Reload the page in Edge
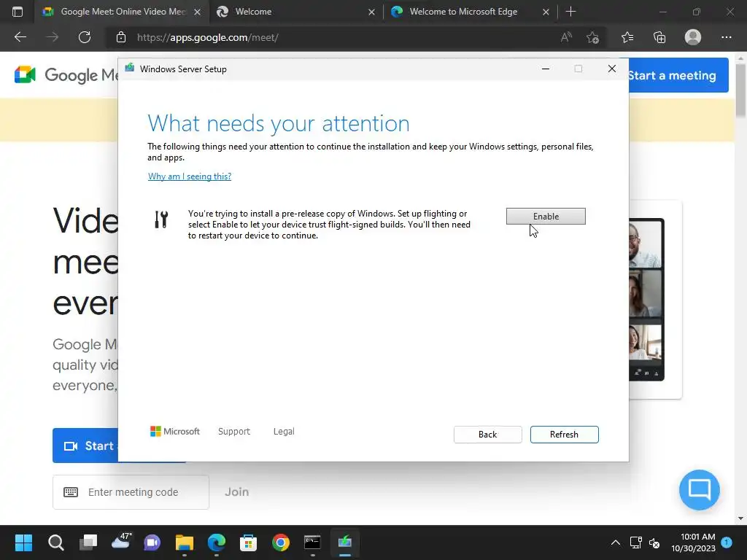The width and height of the screenshot is (747, 560). click(85, 37)
